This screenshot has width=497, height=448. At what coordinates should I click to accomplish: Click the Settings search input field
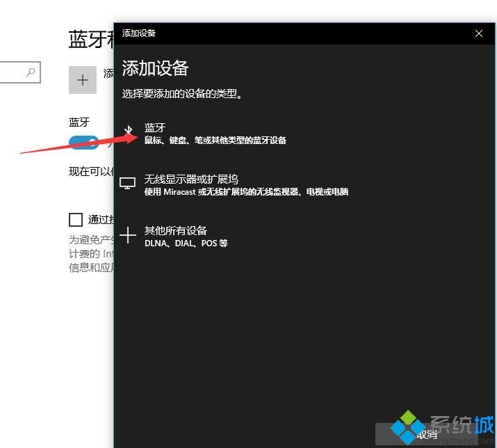[x=19, y=72]
